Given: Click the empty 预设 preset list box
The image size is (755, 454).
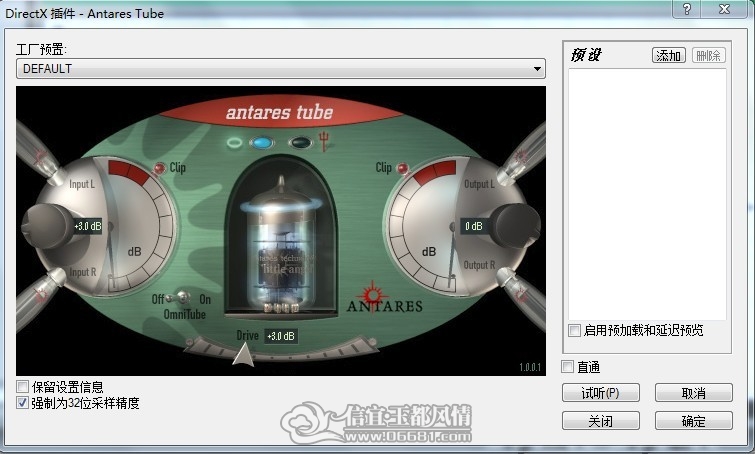Looking at the screenshot, I should point(647,194).
